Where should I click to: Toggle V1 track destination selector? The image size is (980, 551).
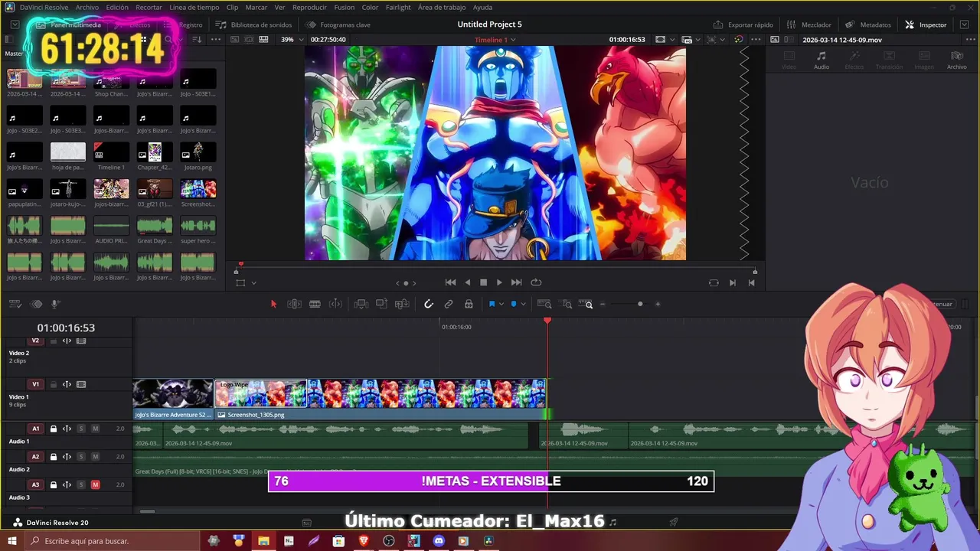(x=35, y=384)
